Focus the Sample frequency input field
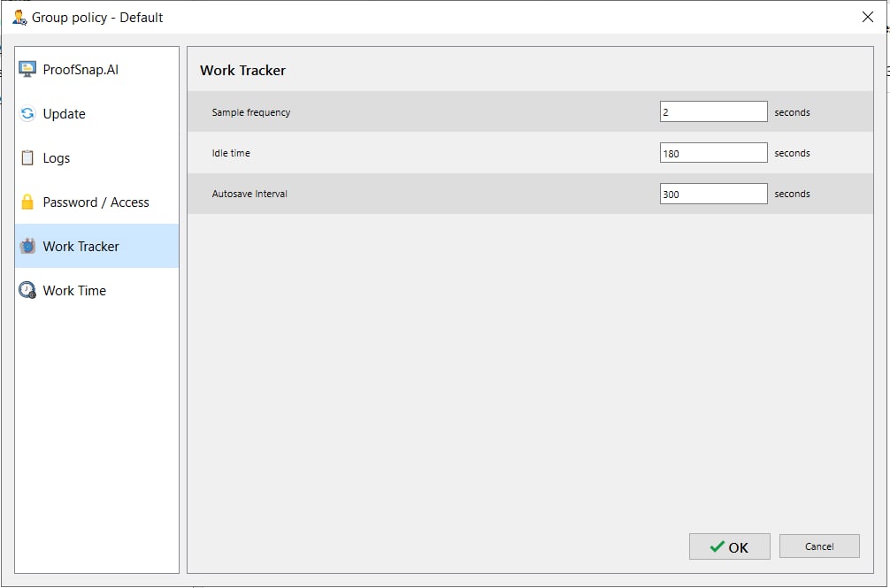 [713, 112]
